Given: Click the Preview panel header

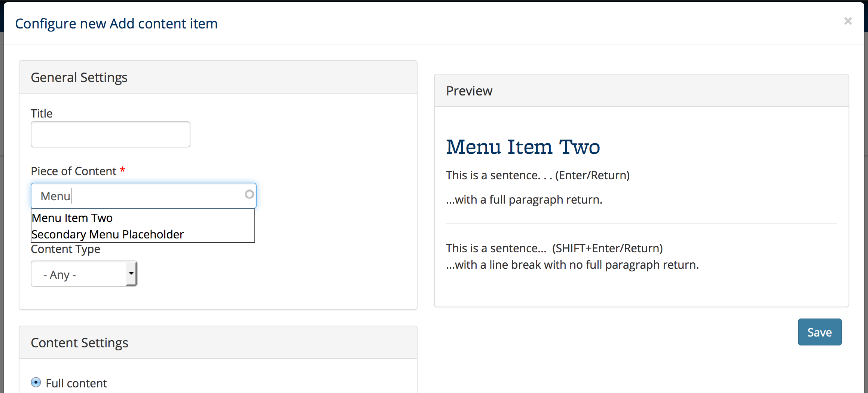Looking at the screenshot, I should tap(641, 91).
